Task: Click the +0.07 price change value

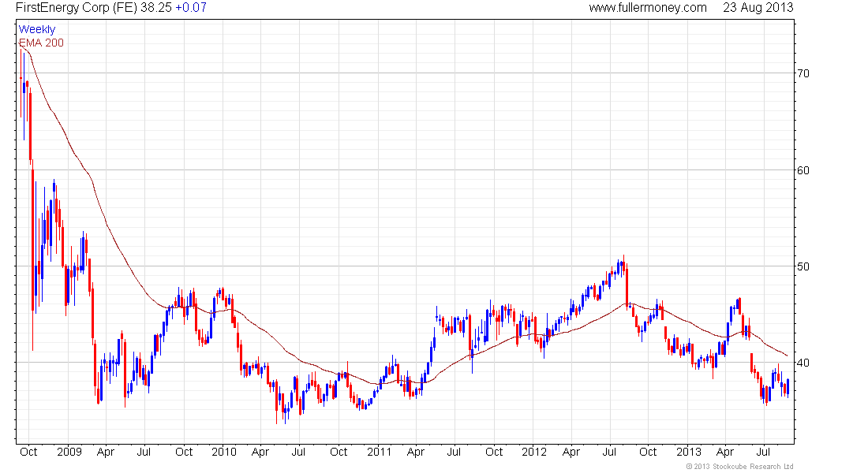Action: tap(191, 8)
